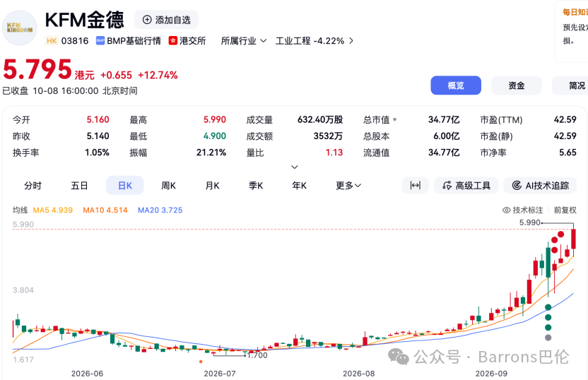
Task: Click the 成交额 3532万 value
Action: 328,136
